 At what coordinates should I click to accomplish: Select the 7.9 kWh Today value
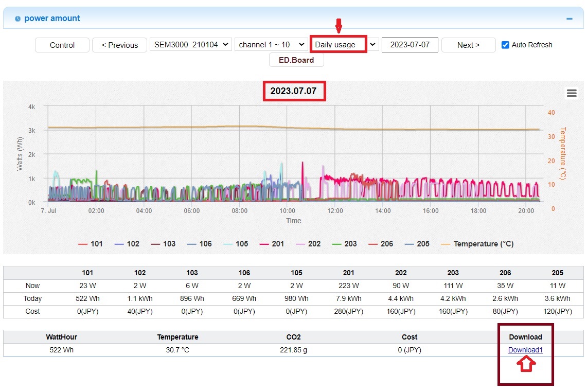(x=348, y=298)
